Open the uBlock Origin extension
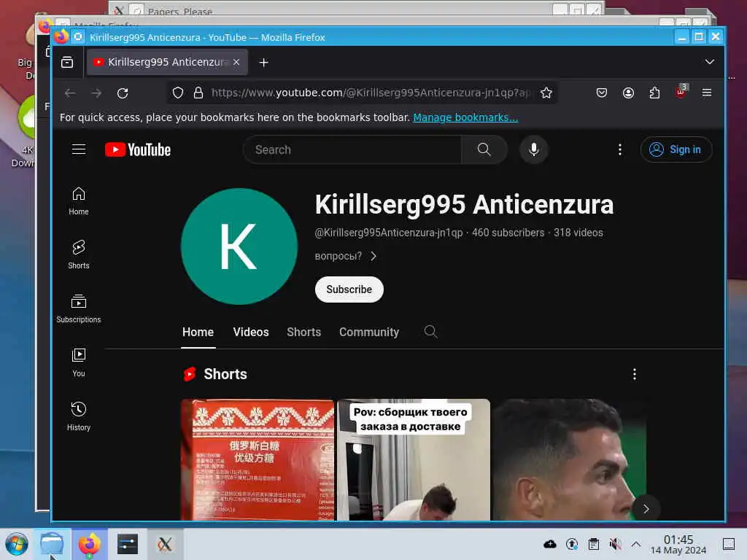 (681, 92)
